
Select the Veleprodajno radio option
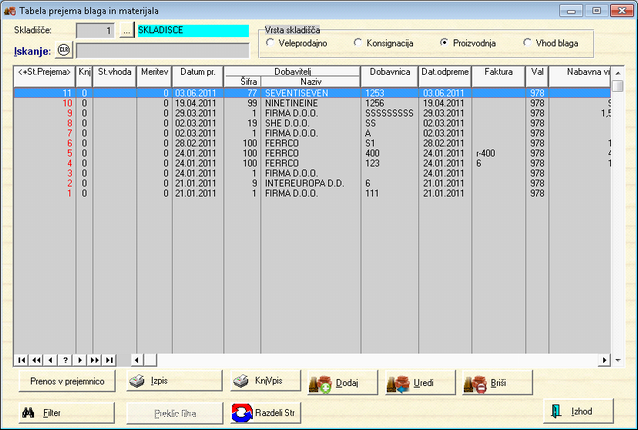(x=271, y=43)
